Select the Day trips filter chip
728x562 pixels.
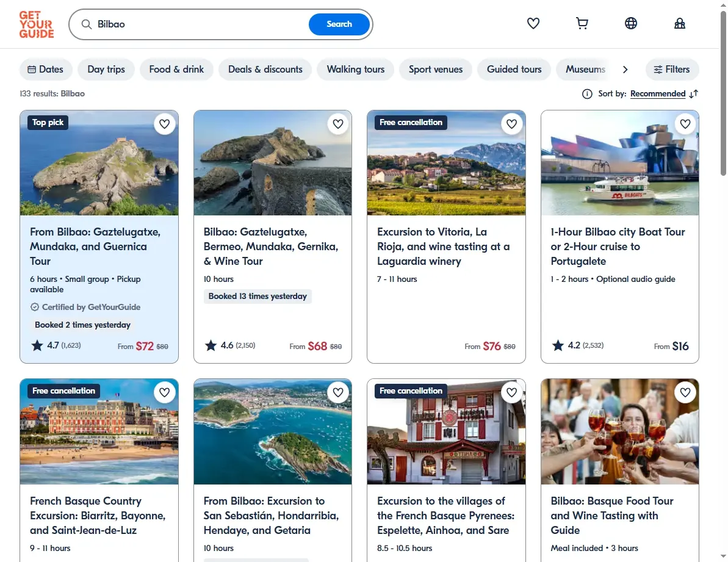(x=106, y=69)
